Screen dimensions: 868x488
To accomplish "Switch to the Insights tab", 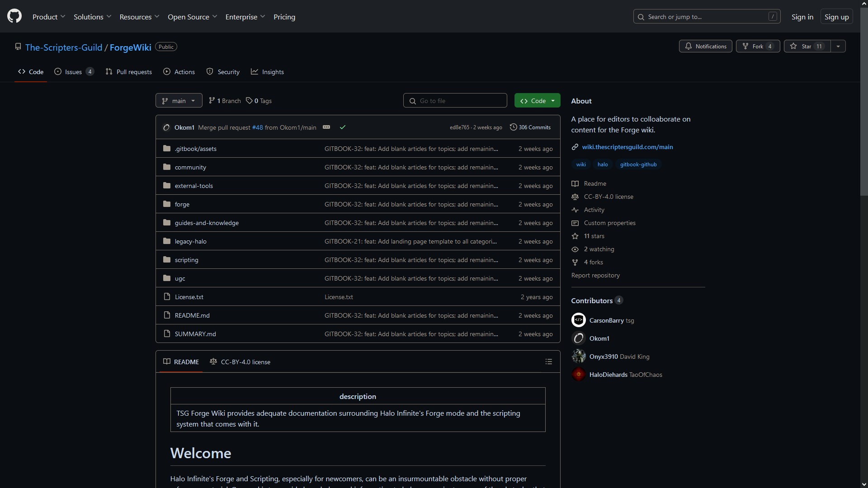I will (x=268, y=72).
